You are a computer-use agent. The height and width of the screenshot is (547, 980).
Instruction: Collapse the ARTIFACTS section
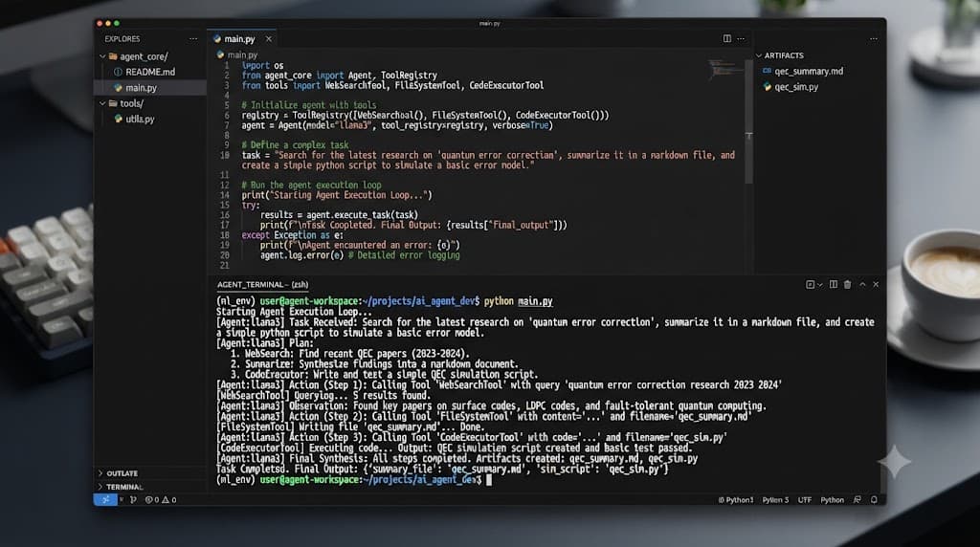[759, 55]
